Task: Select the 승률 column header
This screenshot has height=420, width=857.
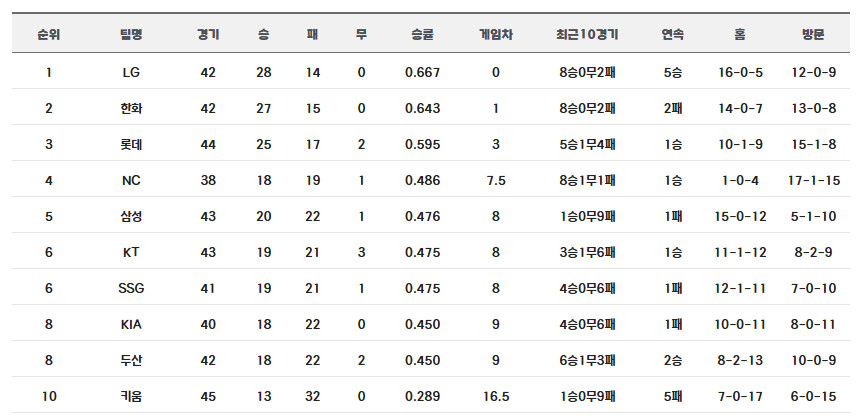Action: pos(423,34)
